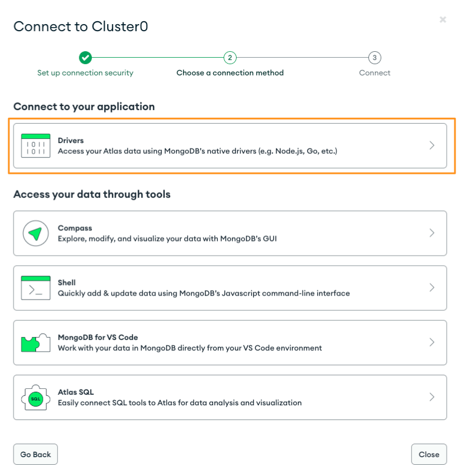This screenshot has width=462, height=476.
Task: Expand the Shell option chevron
Action: click(432, 287)
